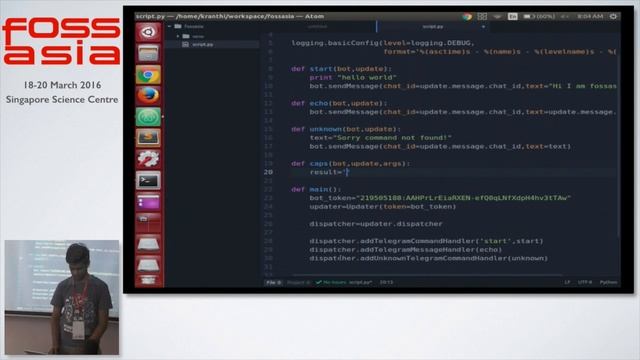The width and height of the screenshot is (640, 360).
Task: Click the def echo(bot,update) line
Action: (x=339, y=103)
